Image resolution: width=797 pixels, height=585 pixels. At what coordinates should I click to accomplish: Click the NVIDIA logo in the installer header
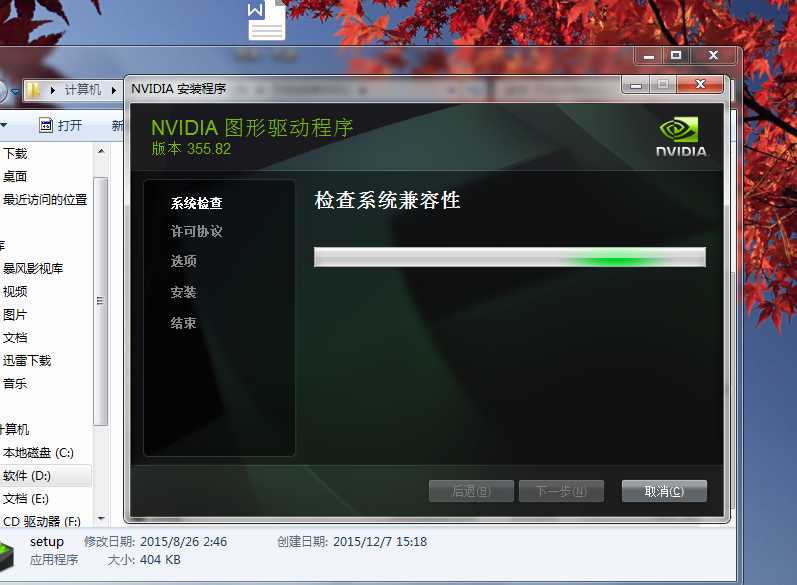pyautogui.click(x=681, y=137)
